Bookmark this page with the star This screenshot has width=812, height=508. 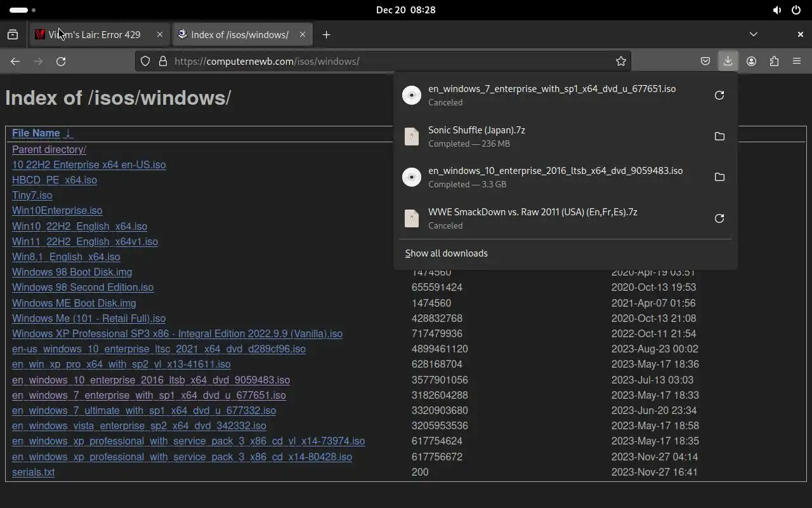tap(621, 62)
